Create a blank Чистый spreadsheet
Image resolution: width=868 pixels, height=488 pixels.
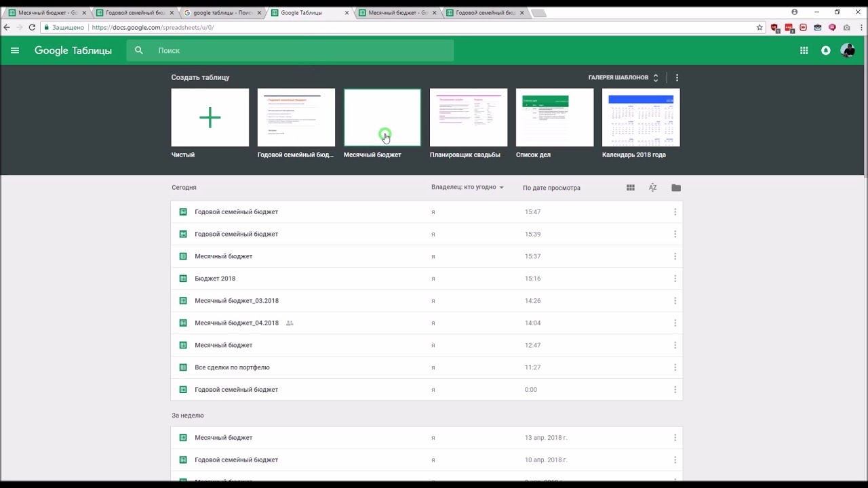pyautogui.click(x=210, y=117)
